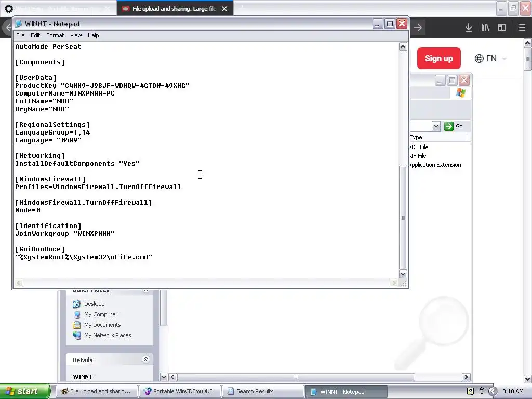Image resolution: width=532 pixels, height=399 pixels.
Task: Select the SIF File type row
Action: coord(418,156)
